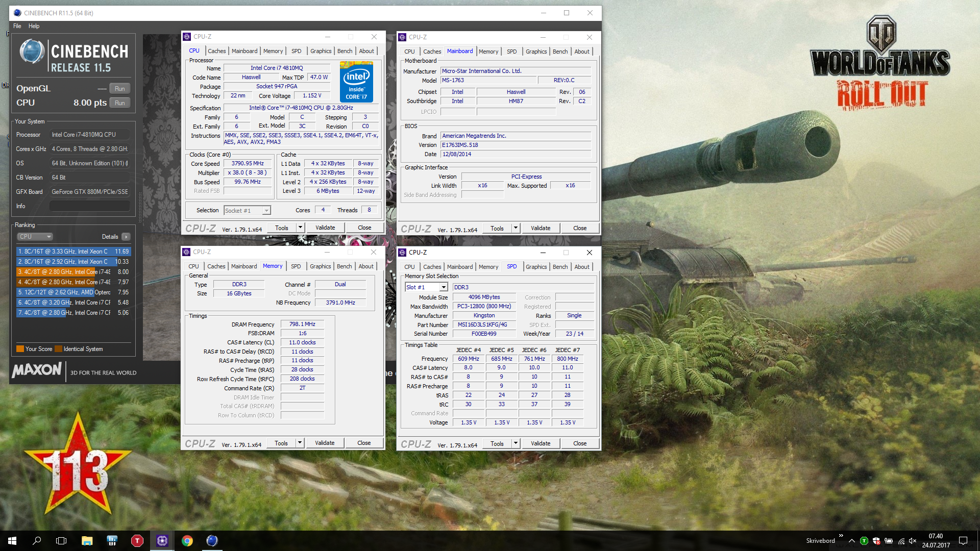
Task: Expand Tools arrow in the CPU tab window
Action: pyautogui.click(x=300, y=228)
